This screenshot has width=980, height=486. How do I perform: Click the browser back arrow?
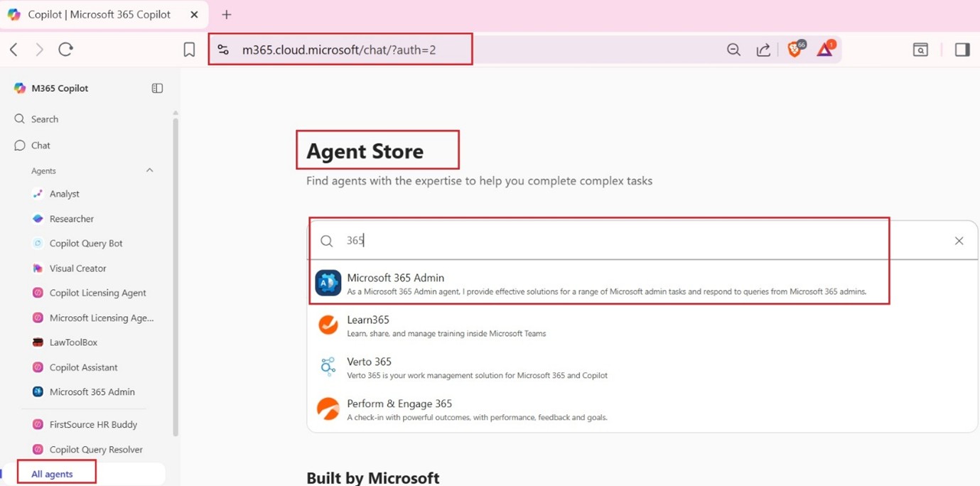(x=14, y=49)
